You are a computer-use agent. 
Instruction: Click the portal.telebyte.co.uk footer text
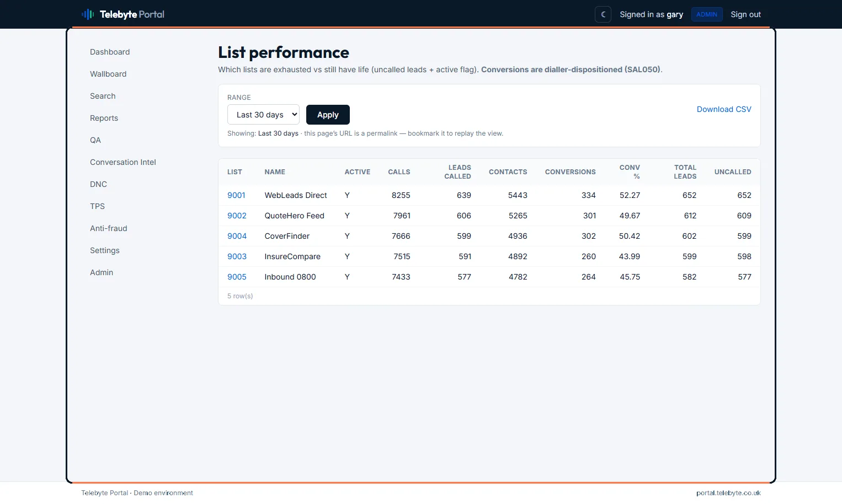(728, 493)
